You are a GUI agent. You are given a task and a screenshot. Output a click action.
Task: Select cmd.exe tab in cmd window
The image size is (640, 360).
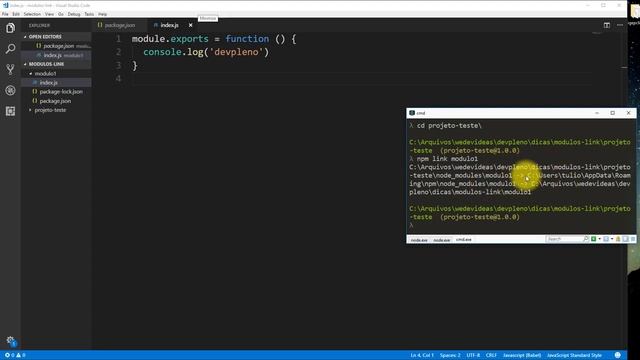point(463,240)
